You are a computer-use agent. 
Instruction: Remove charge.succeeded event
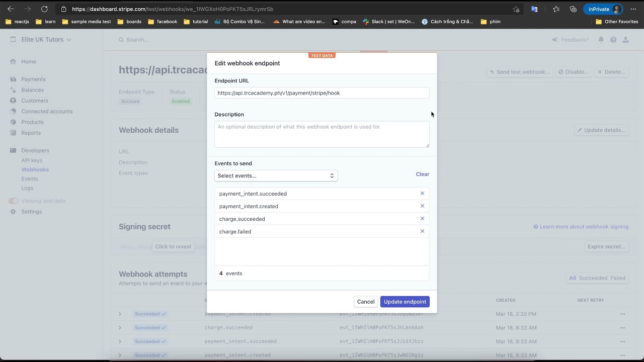[x=422, y=218]
